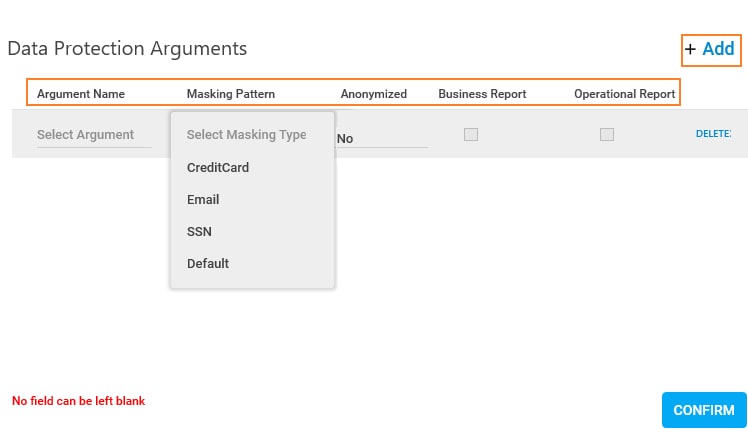Image resolution: width=748 pixels, height=447 pixels.
Task: Open the Select Argument dropdown
Action: 94,135
